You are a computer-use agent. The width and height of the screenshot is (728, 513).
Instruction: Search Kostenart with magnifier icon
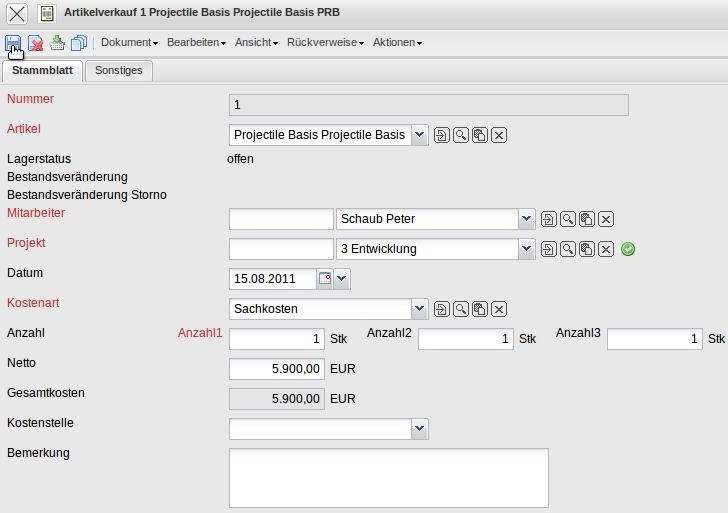[461, 309]
